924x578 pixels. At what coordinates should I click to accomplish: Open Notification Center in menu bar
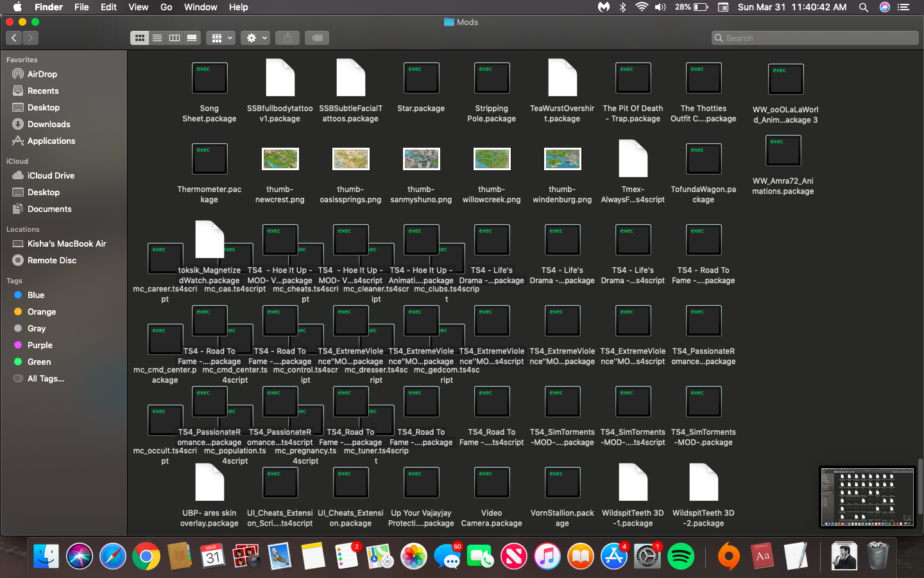904,7
